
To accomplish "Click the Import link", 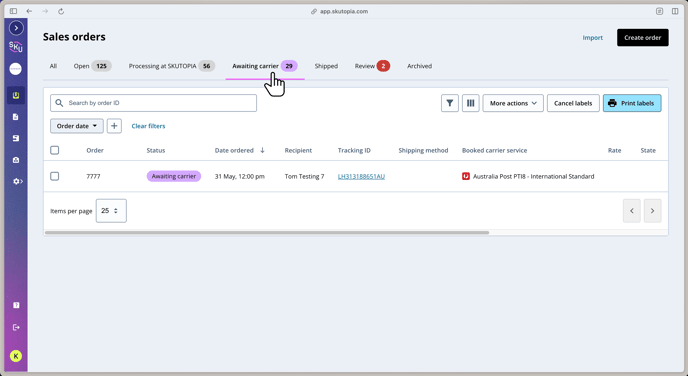I will [592, 38].
